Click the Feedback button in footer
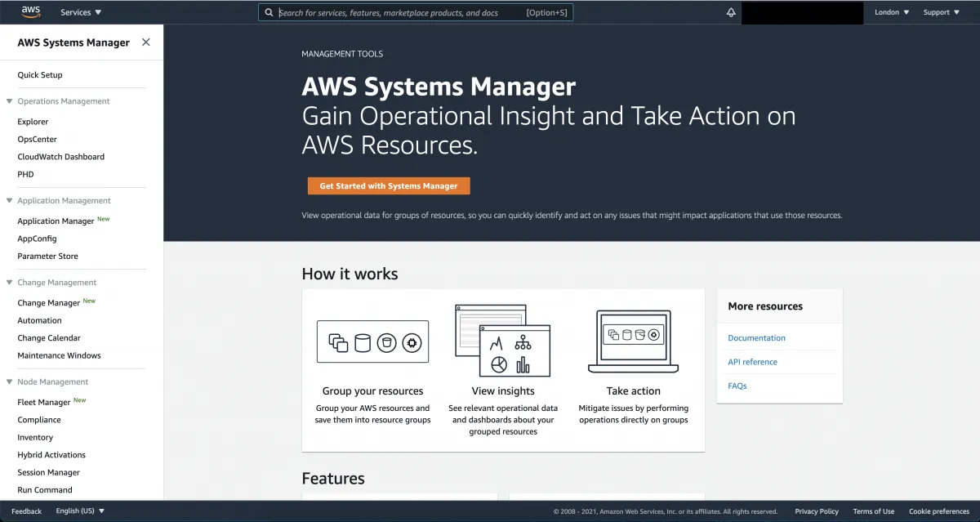This screenshot has width=980, height=522. (x=26, y=511)
